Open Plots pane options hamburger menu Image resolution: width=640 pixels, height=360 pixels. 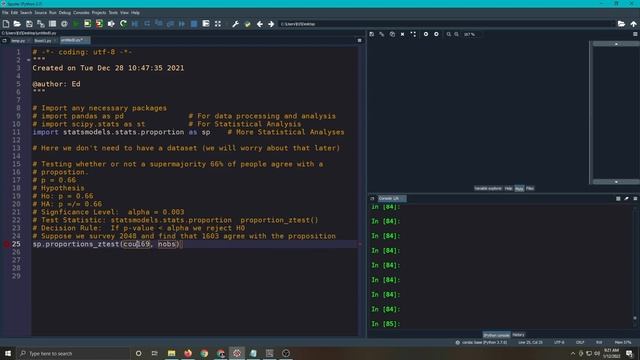click(x=635, y=34)
